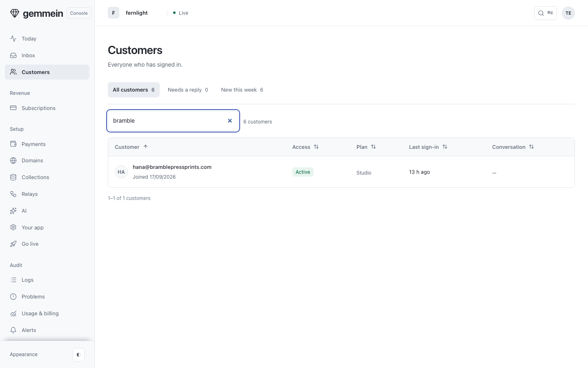Open the Inbox tray icon

click(x=13, y=55)
